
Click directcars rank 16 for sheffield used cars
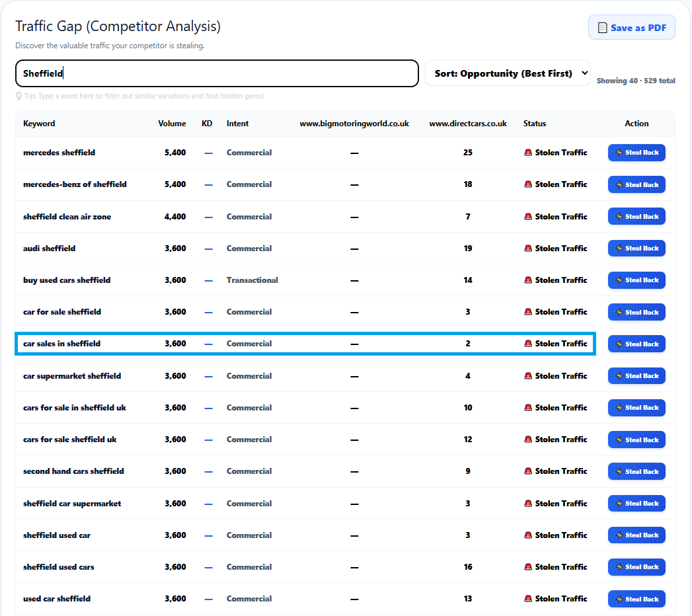(x=468, y=567)
